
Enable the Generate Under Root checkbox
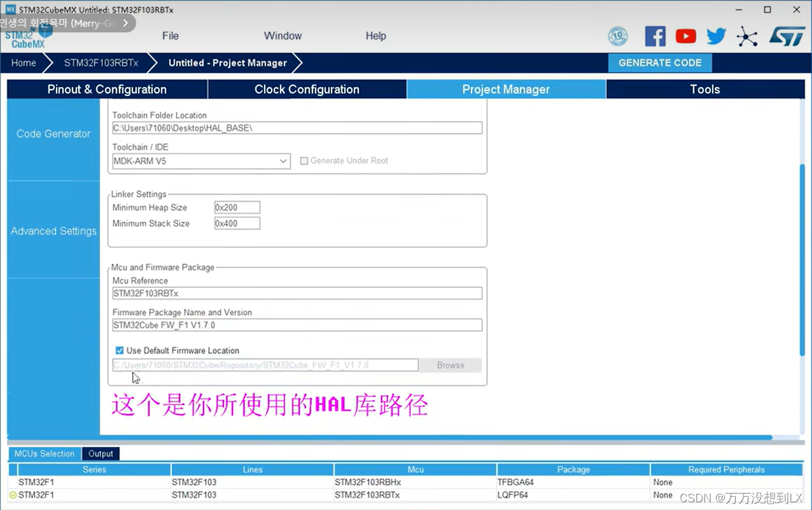point(304,161)
